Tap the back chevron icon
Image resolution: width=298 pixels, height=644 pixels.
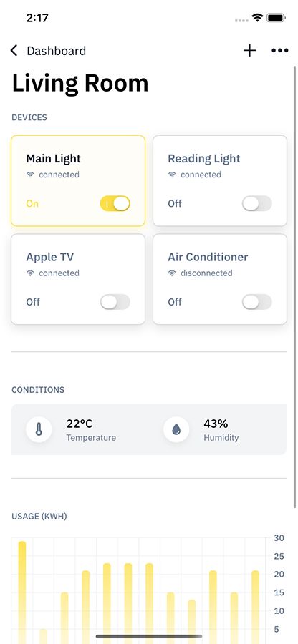(x=14, y=51)
